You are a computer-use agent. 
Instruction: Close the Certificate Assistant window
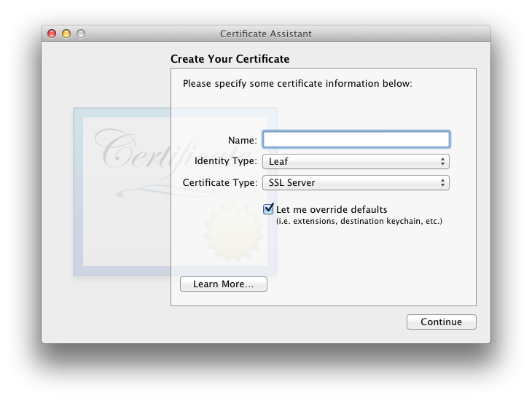click(52, 34)
